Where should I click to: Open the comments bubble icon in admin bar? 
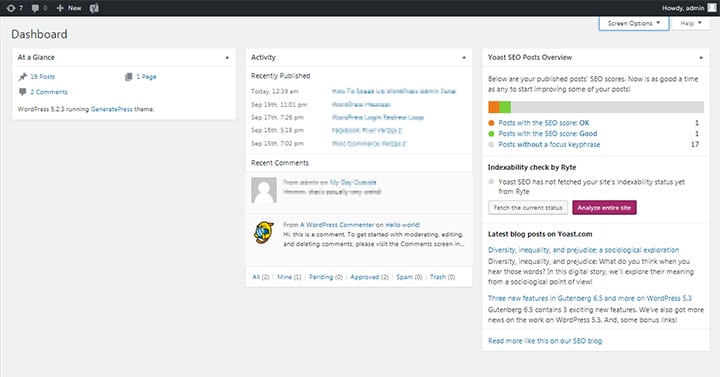39,8
